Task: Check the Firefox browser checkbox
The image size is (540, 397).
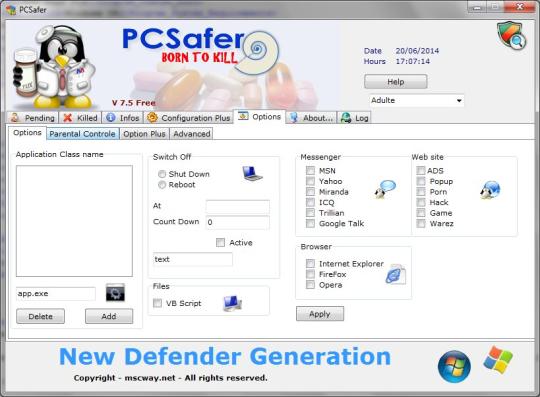Action: [x=310, y=274]
